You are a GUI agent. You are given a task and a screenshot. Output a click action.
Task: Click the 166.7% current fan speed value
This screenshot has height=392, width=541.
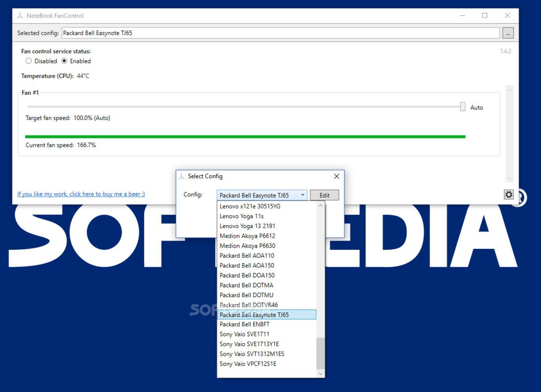[x=86, y=145]
